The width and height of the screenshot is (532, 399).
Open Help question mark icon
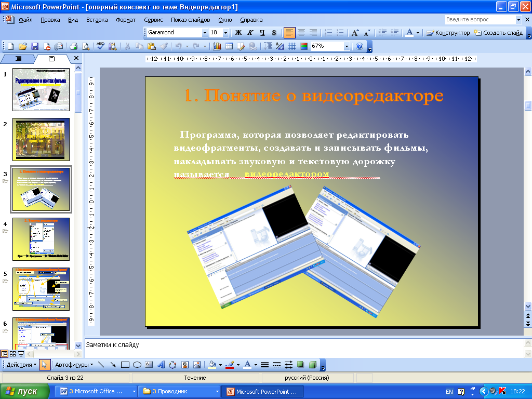pyautogui.click(x=360, y=46)
